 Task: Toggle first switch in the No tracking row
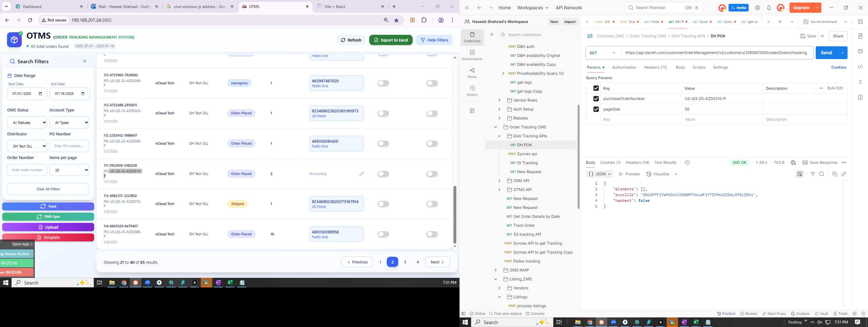[383, 174]
